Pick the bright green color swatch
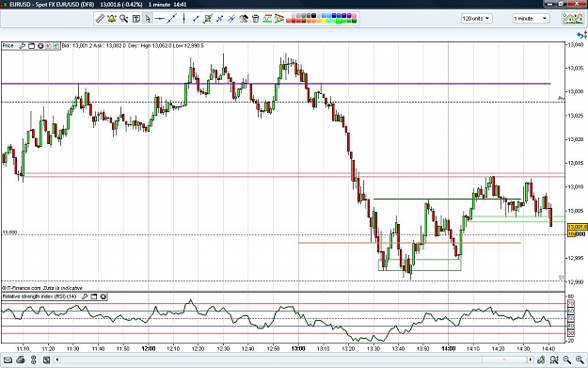 click(x=339, y=21)
